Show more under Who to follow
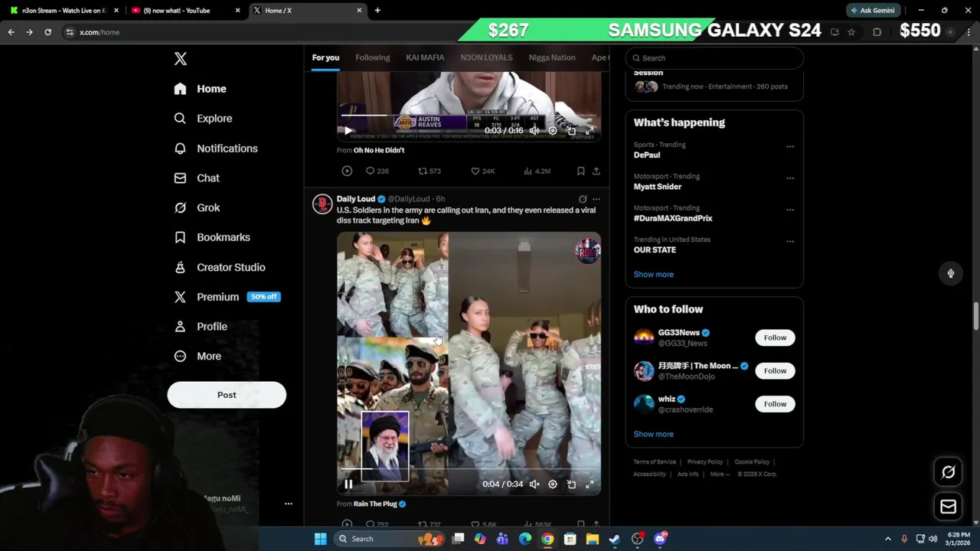 (654, 435)
